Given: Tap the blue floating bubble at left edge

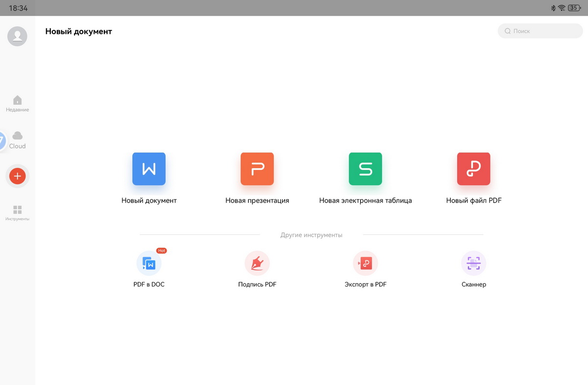Looking at the screenshot, I should 2,141.
